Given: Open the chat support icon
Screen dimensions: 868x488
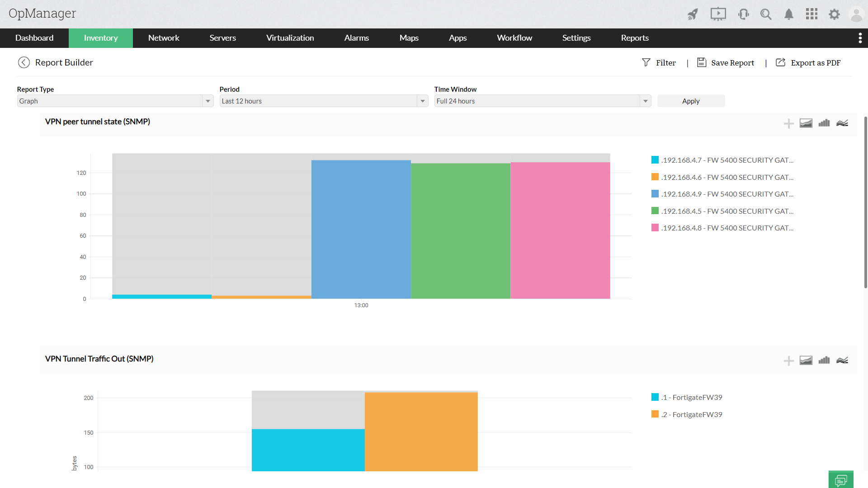Looking at the screenshot, I should (841, 479).
